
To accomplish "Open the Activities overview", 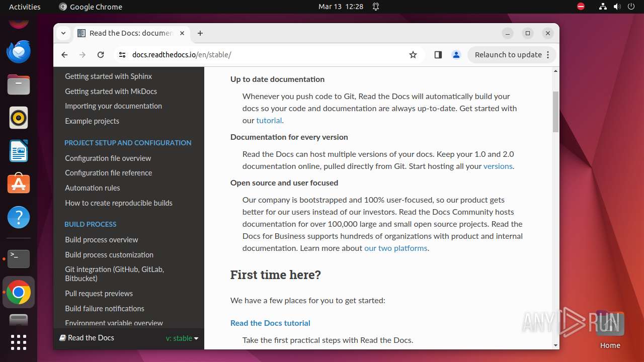I will 25,7.
